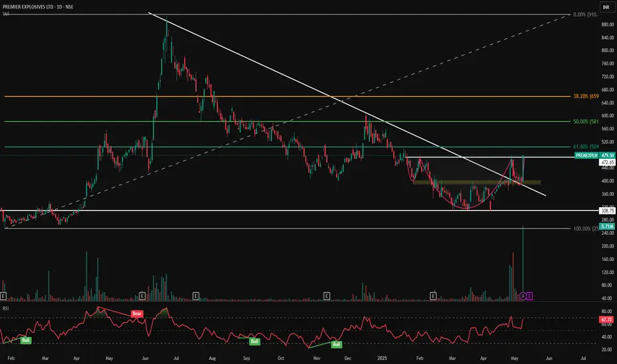Open the INR currency selector

pos(606,7)
